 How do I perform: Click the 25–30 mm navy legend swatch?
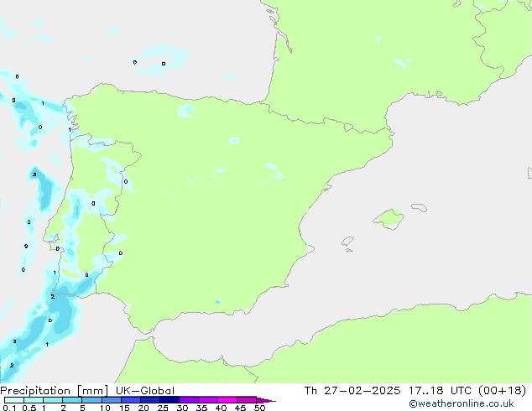pos(169,400)
